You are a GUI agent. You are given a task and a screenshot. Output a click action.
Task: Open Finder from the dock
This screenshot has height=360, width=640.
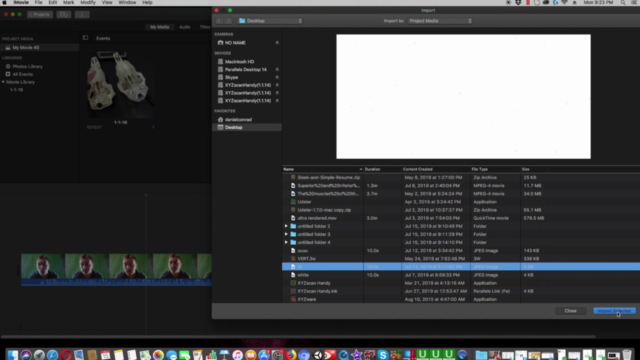tap(13, 355)
